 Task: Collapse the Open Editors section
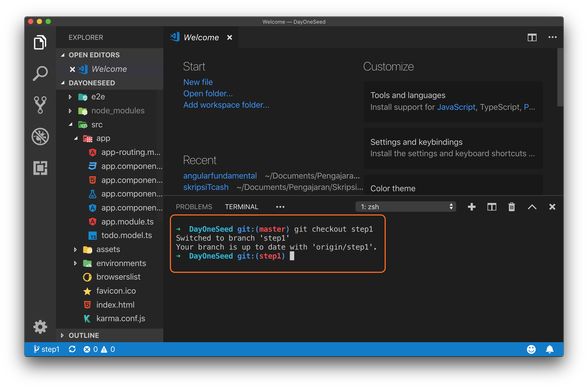63,55
